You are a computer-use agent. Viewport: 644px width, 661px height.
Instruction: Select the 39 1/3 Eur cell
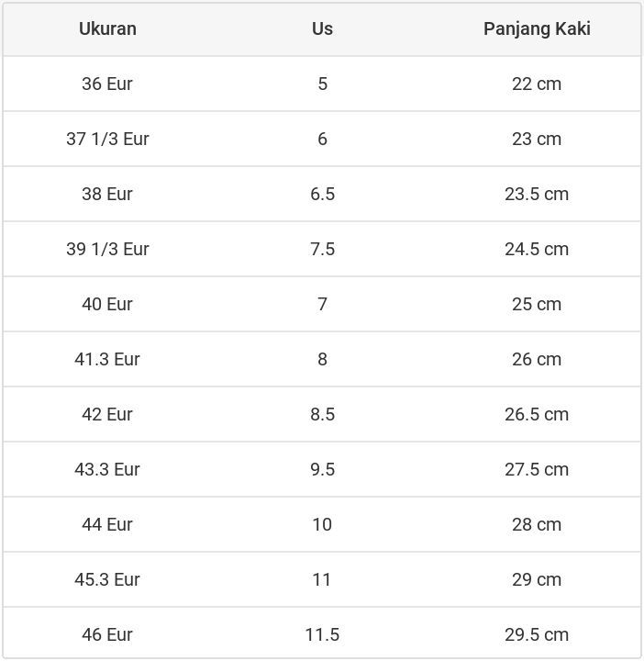pyautogui.click(x=107, y=249)
